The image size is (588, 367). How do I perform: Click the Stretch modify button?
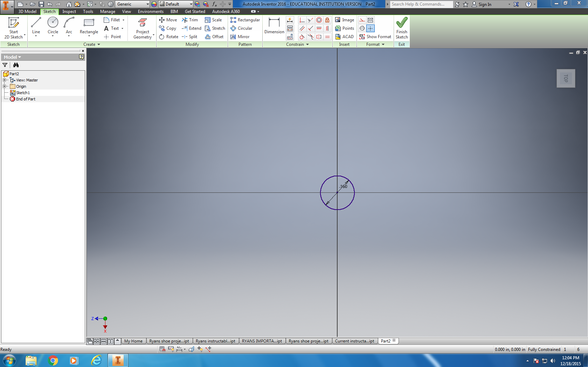(215, 28)
